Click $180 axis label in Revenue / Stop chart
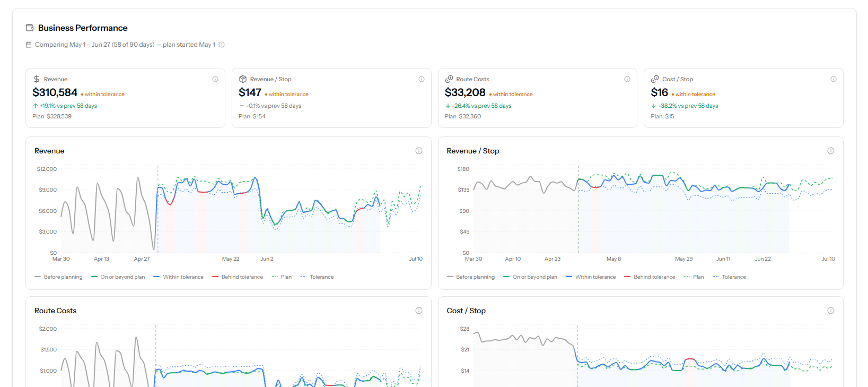 point(463,169)
